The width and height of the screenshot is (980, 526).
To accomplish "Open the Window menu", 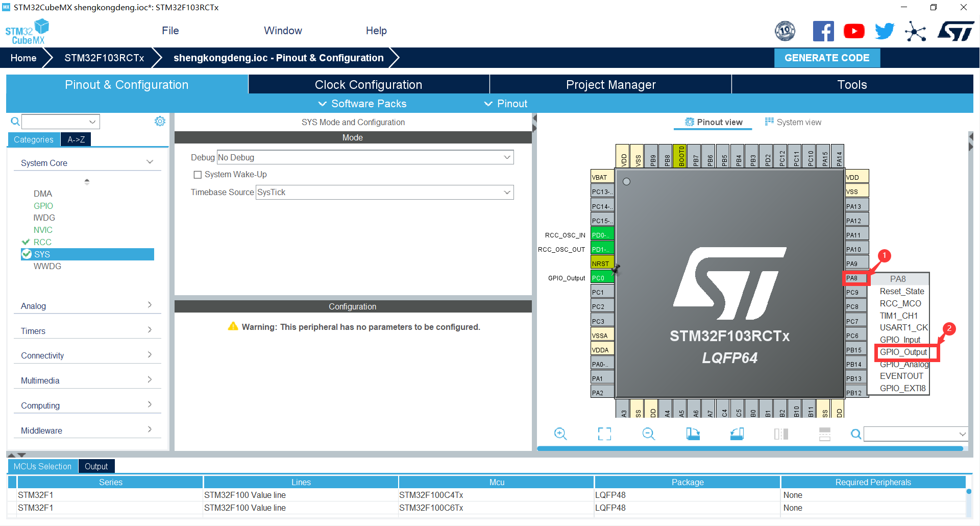I will click(x=283, y=31).
